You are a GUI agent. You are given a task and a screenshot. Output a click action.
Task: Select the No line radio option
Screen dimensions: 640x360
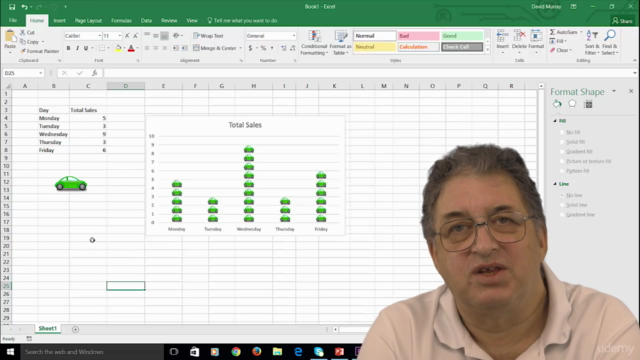tap(562, 195)
